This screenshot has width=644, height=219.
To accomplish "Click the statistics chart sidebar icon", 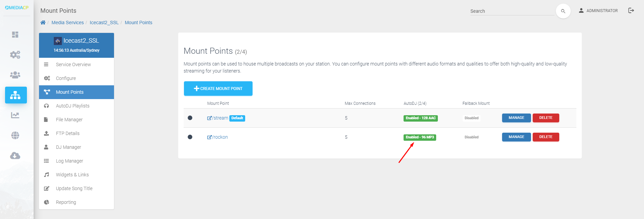I will coord(15,115).
